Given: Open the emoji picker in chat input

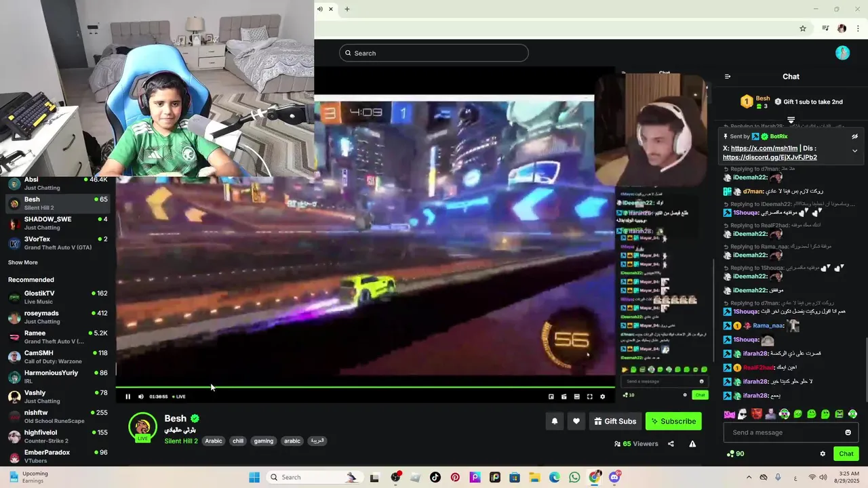Looking at the screenshot, I should coord(848,432).
